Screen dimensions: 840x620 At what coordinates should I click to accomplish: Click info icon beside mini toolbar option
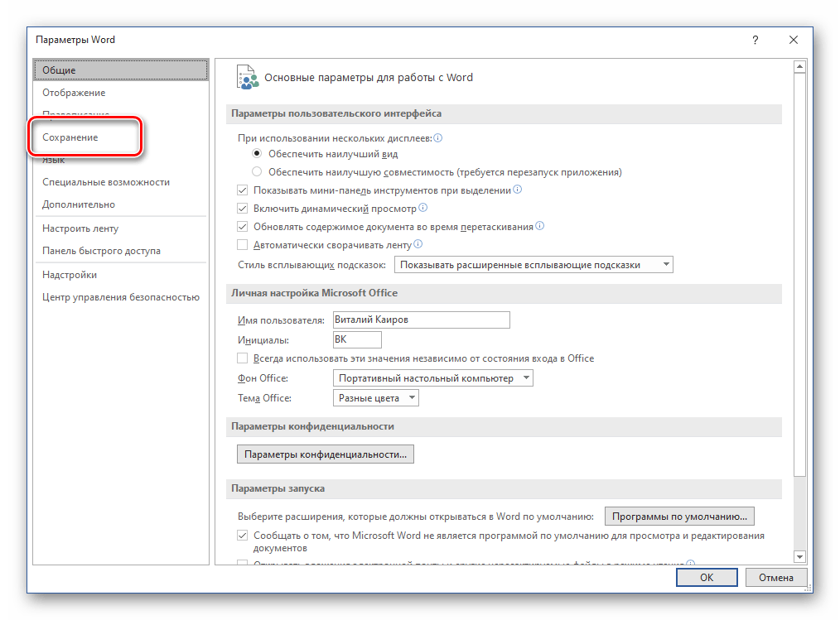pyautogui.click(x=518, y=190)
